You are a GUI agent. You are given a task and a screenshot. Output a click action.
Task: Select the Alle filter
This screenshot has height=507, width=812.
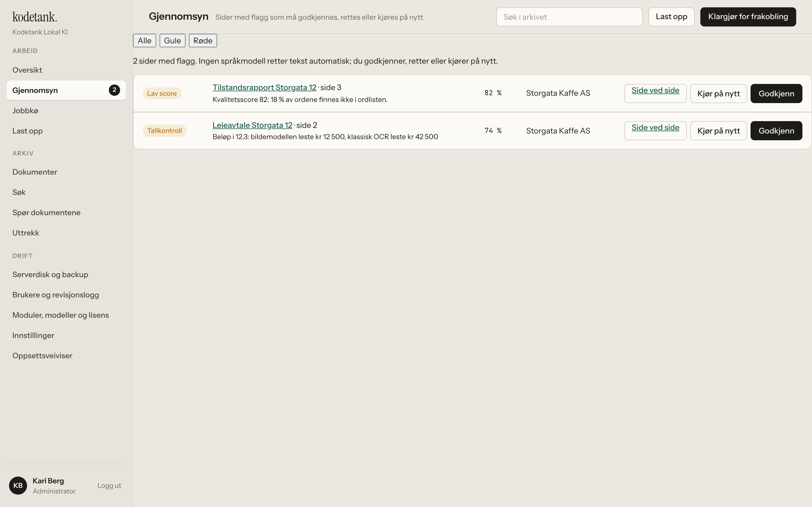(145, 41)
